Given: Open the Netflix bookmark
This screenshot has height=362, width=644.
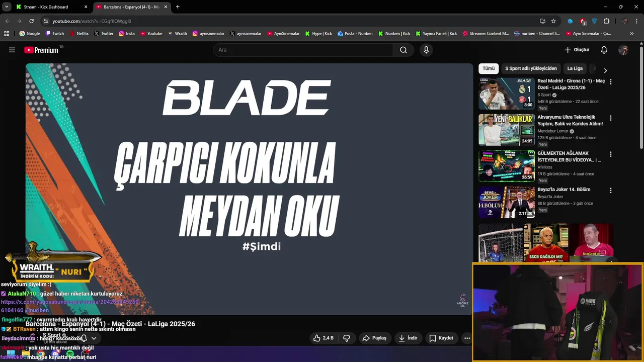Looking at the screenshot, I should 79,33.
